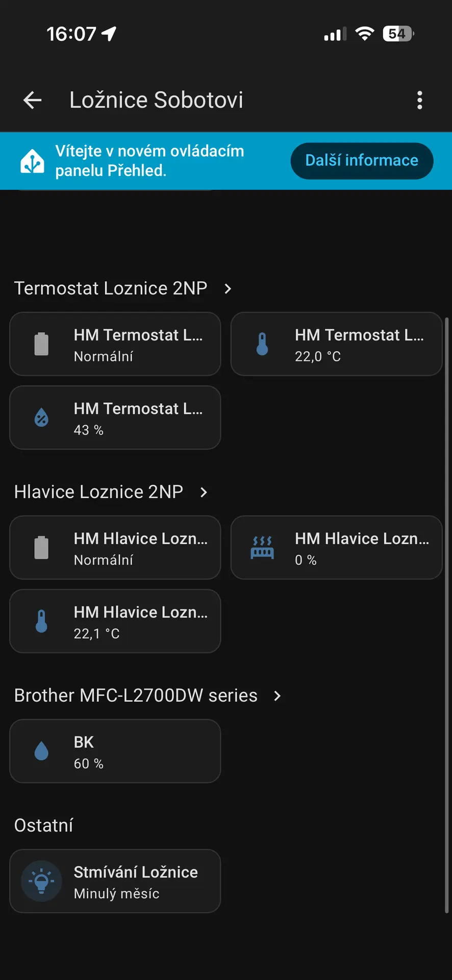Expand Hlavice Loznice 2NP chevron
This screenshot has width=452, height=980.
(x=204, y=493)
